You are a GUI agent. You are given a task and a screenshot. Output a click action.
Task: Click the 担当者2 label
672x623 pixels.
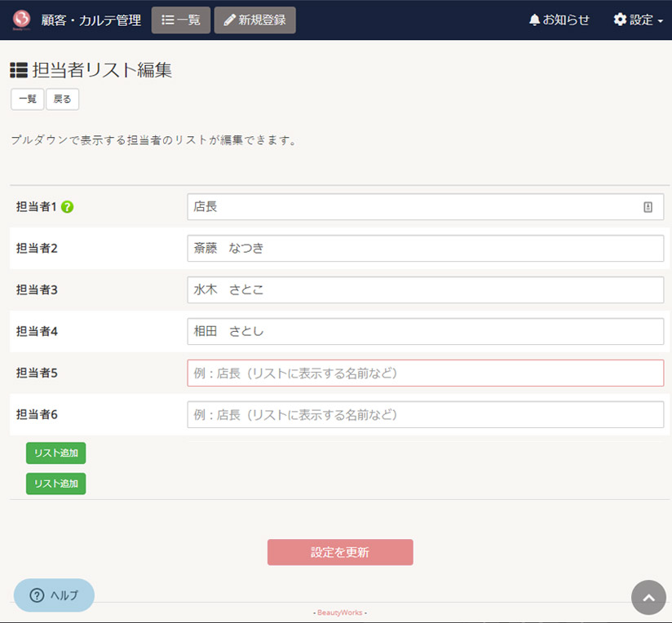coord(37,249)
